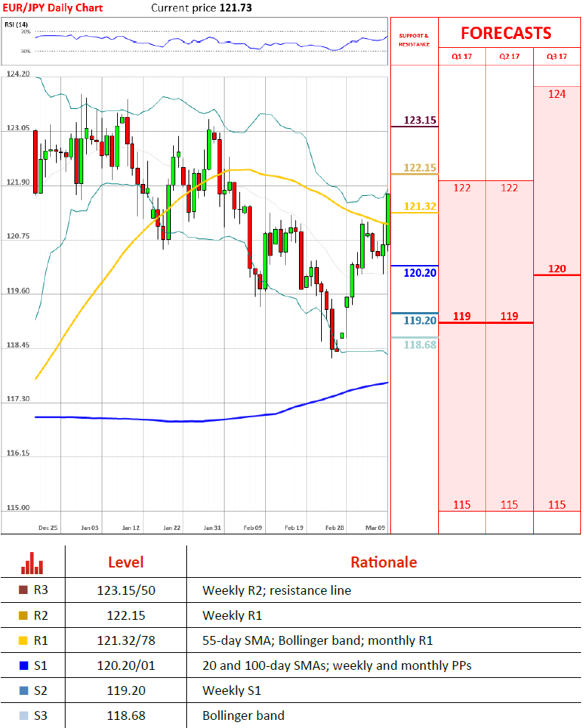Click the 'Weekly R2; resistance line' rationale
The height and width of the screenshot is (728, 584).
coord(277,590)
